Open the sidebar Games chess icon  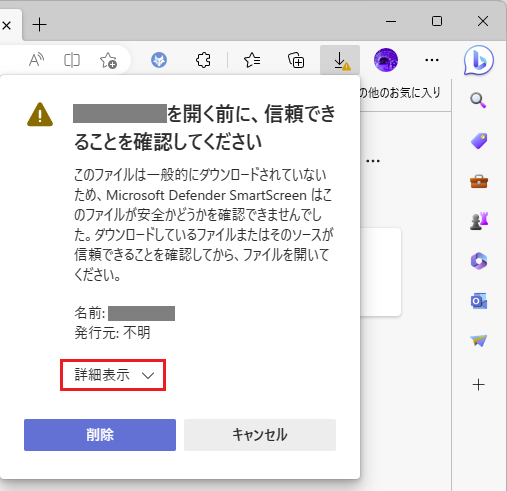pyautogui.click(x=479, y=221)
